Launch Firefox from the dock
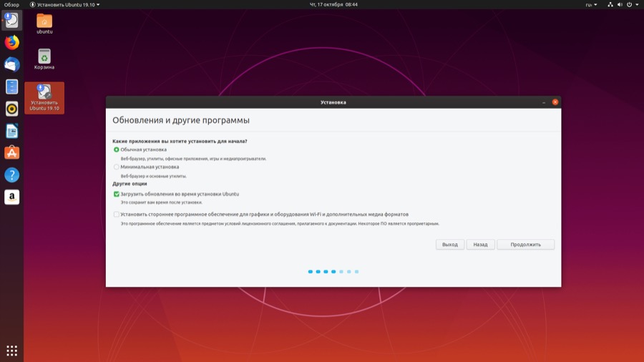 click(x=11, y=42)
